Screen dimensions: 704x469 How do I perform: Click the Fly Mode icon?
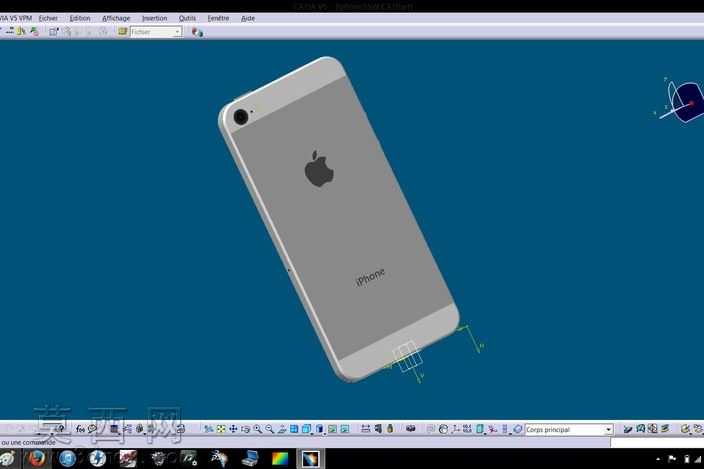209,429
